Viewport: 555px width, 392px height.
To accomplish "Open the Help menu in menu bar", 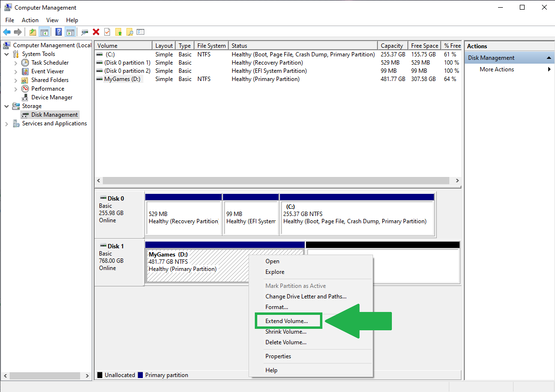I will tap(72, 20).
